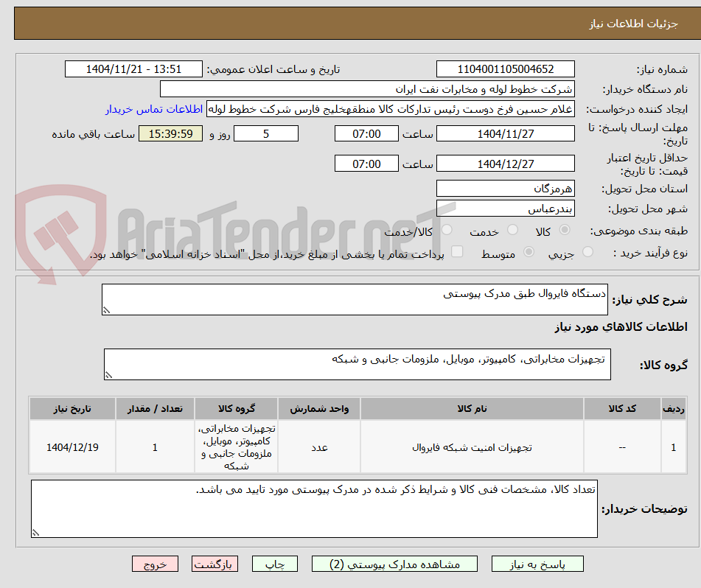The width and height of the screenshot is (701, 588).
Task: Click the ردیف column header
Action: 674,408
